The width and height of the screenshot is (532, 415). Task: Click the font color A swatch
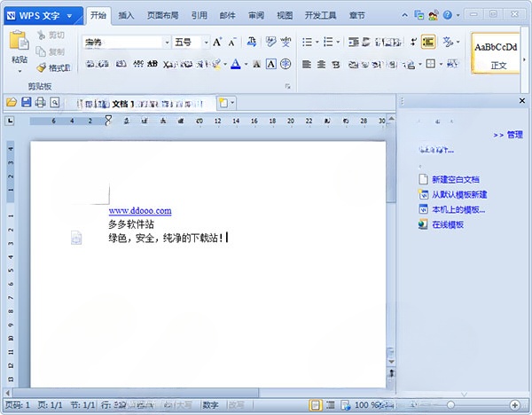(236, 64)
